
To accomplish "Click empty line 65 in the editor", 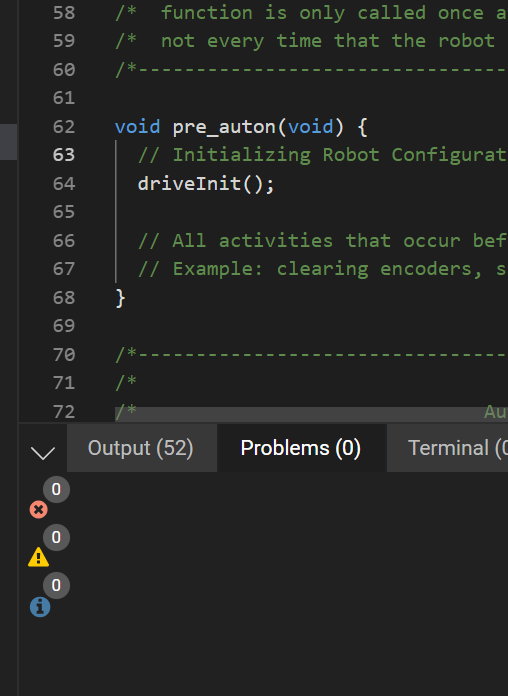I will point(311,212).
